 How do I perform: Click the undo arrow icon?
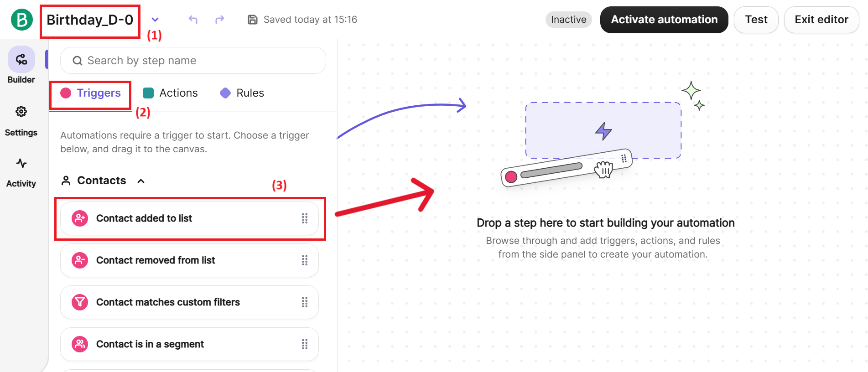193,20
